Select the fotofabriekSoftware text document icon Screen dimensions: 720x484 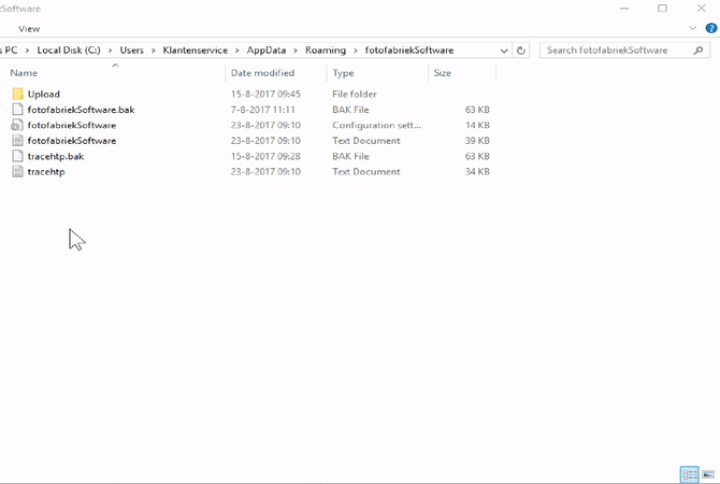[17, 141]
